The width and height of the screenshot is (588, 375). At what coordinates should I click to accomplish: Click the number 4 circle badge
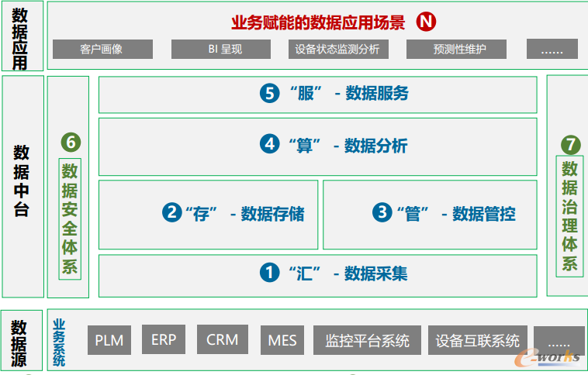click(270, 144)
